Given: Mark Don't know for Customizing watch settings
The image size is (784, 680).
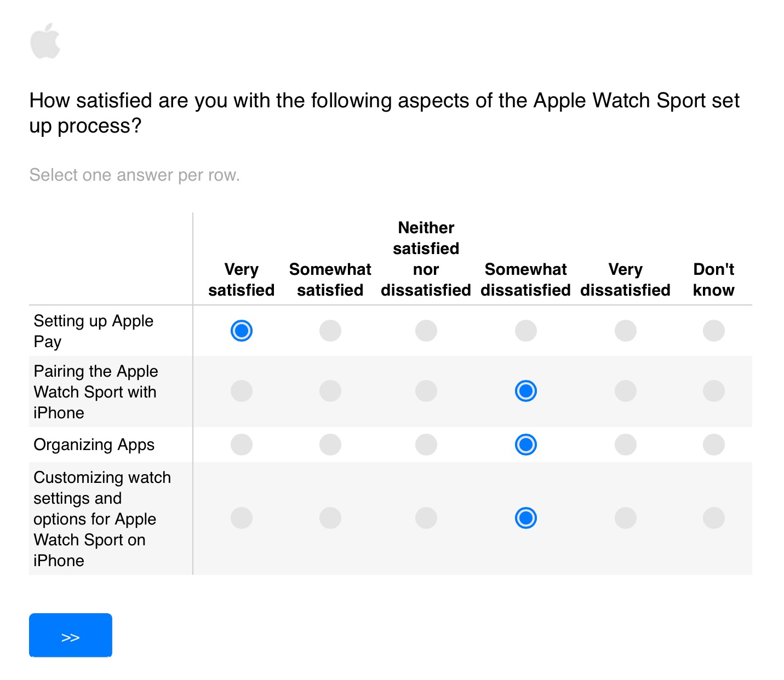Looking at the screenshot, I should pos(714,518).
